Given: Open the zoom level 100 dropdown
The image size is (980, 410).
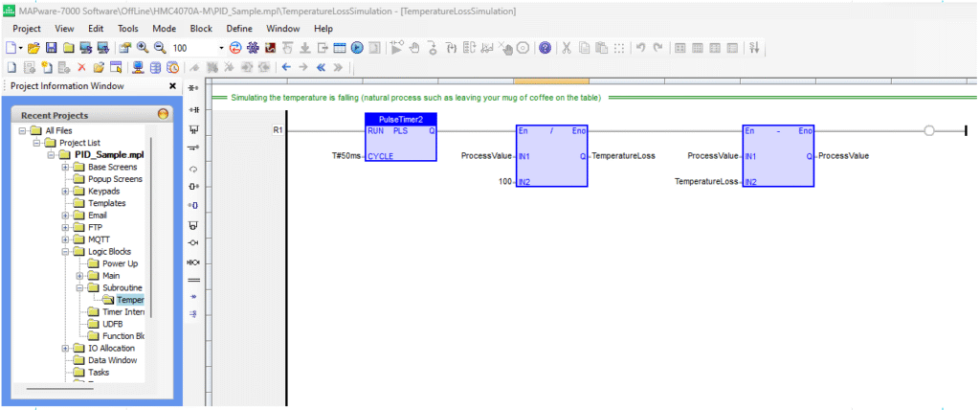Looking at the screenshot, I should [221, 48].
